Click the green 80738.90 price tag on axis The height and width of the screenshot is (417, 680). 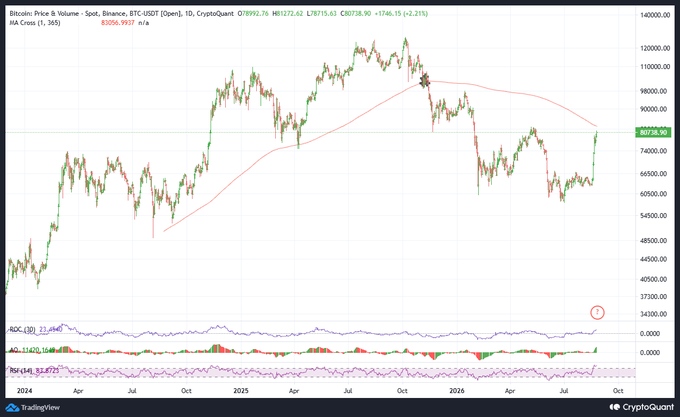tap(654, 132)
